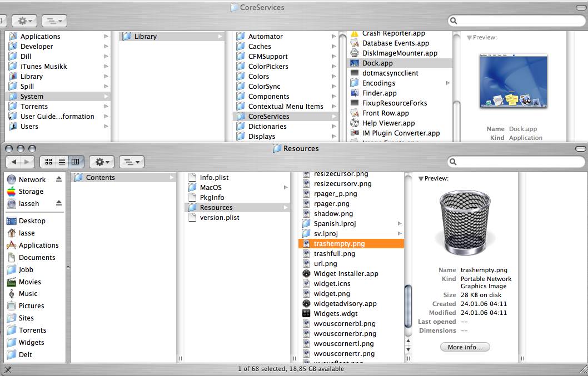Click More info button in preview
The width and height of the screenshot is (588, 376).
pyautogui.click(x=465, y=347)
